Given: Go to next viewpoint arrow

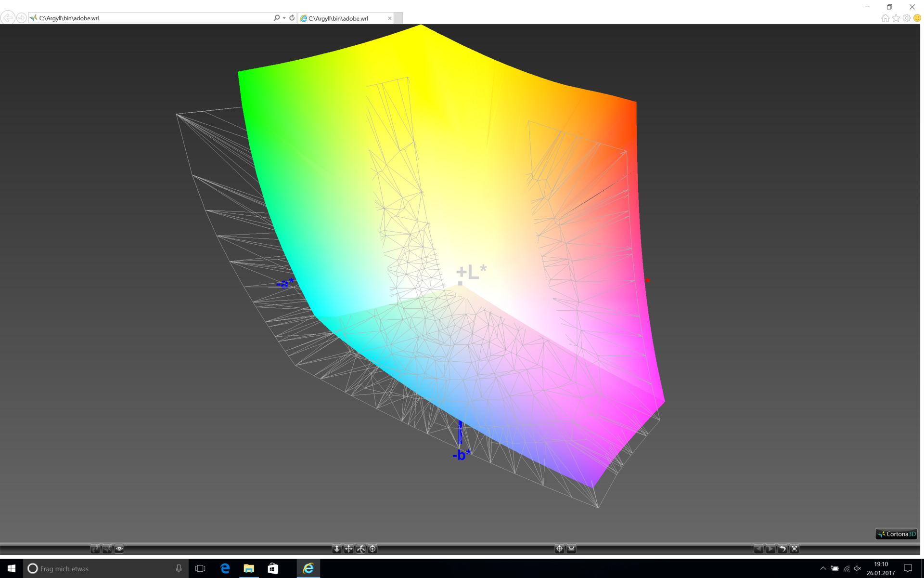Looking at the screenshot, I should click(x=770, y=549).
